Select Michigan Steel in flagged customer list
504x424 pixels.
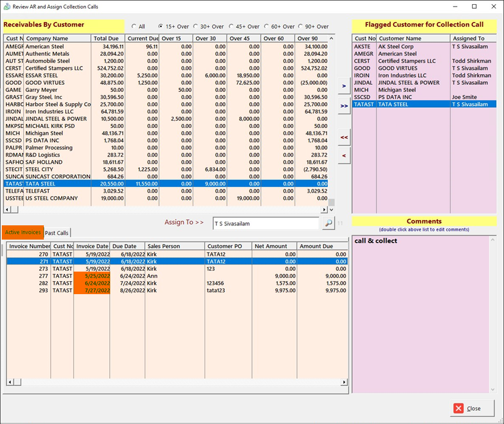[397, 90]
